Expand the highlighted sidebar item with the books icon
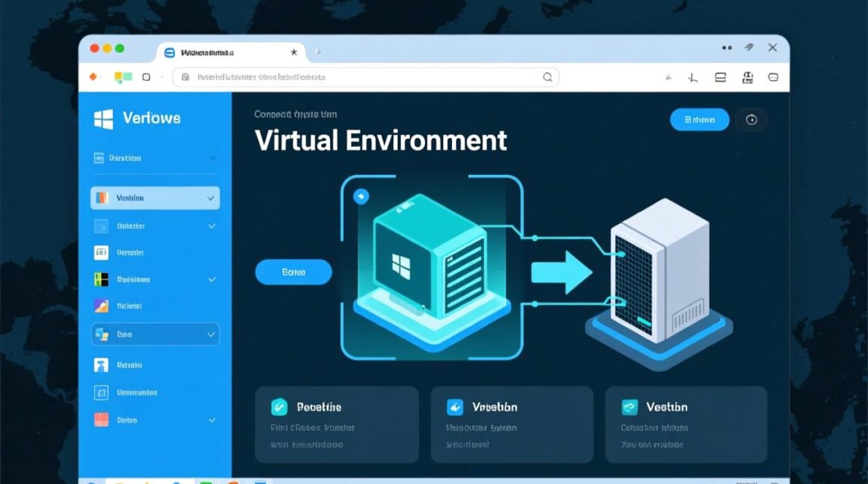 (x=211, y=199)
